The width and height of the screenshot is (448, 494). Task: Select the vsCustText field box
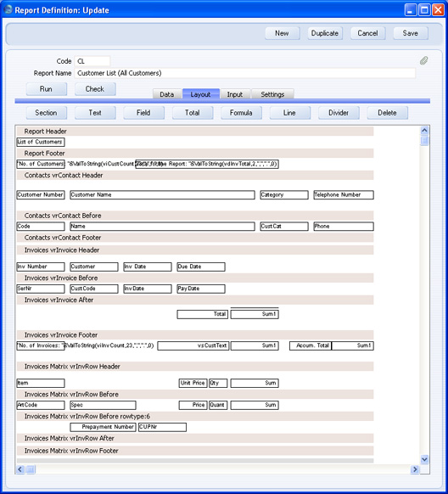pyautogui.click(x=193, y=345)
